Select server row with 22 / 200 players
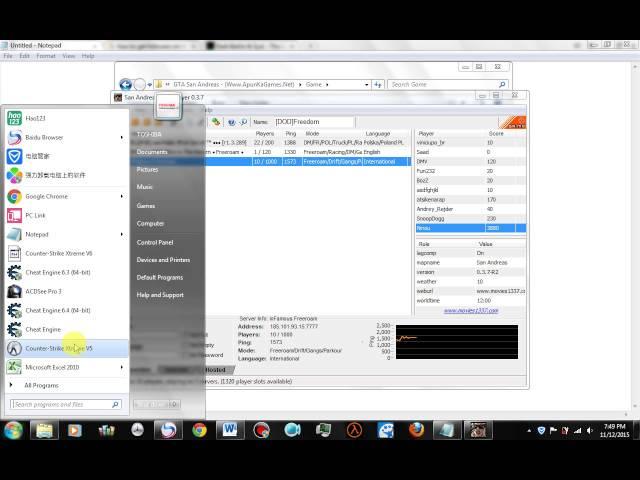Image resolution: width=640 pixels, height=480 pixels. coord(308,142)
